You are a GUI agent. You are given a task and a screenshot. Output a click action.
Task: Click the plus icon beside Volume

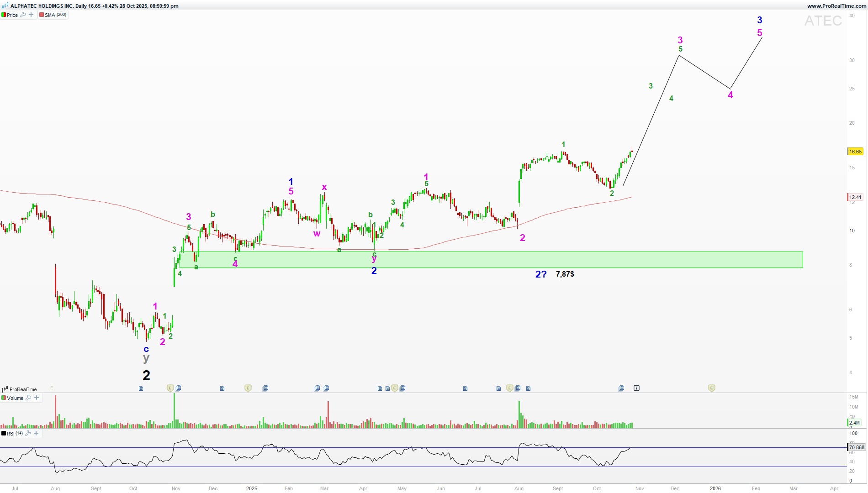[37, 398]
